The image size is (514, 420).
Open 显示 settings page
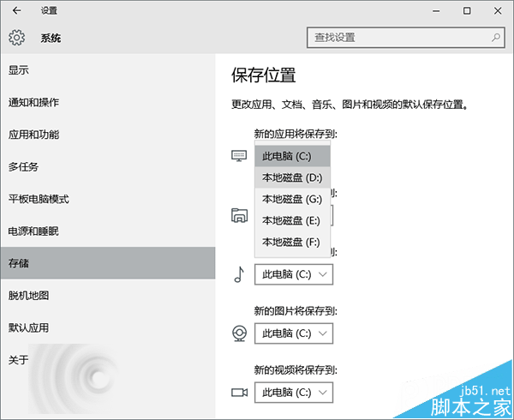tap(108, 69)
